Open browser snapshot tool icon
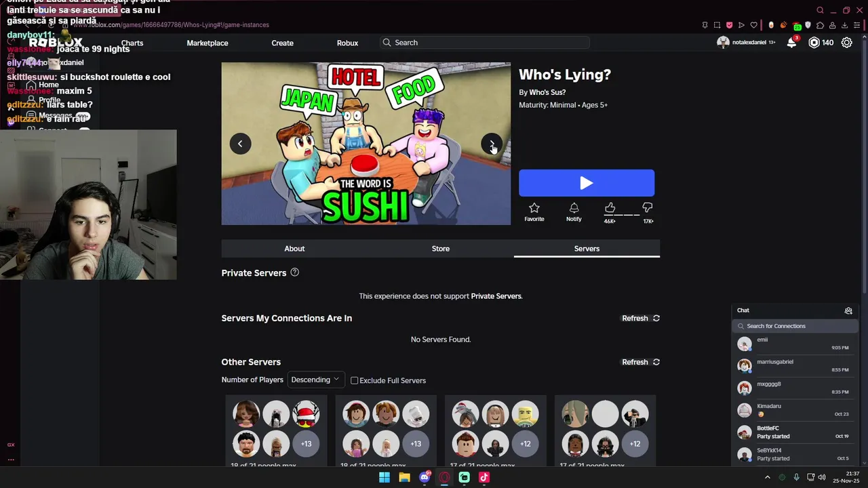Image resolution: width=868 pixels, height=488 pixels. tap(717, 25)
